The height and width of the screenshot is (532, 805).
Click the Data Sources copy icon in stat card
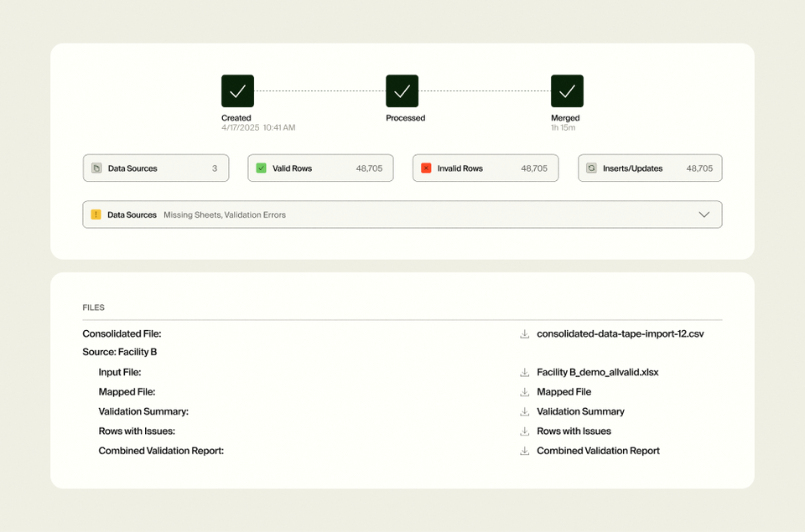[96, 168]
